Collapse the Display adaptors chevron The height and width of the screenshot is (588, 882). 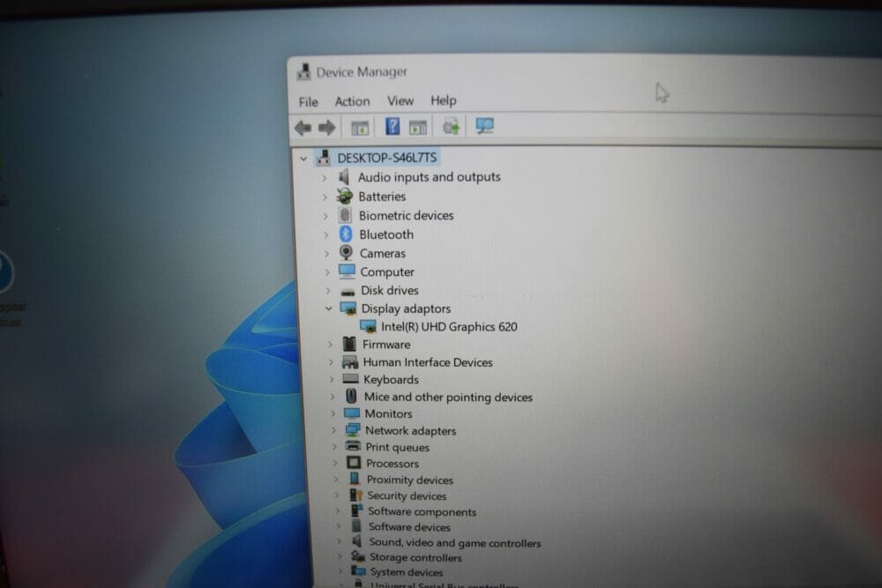click(x=328, y=309)
